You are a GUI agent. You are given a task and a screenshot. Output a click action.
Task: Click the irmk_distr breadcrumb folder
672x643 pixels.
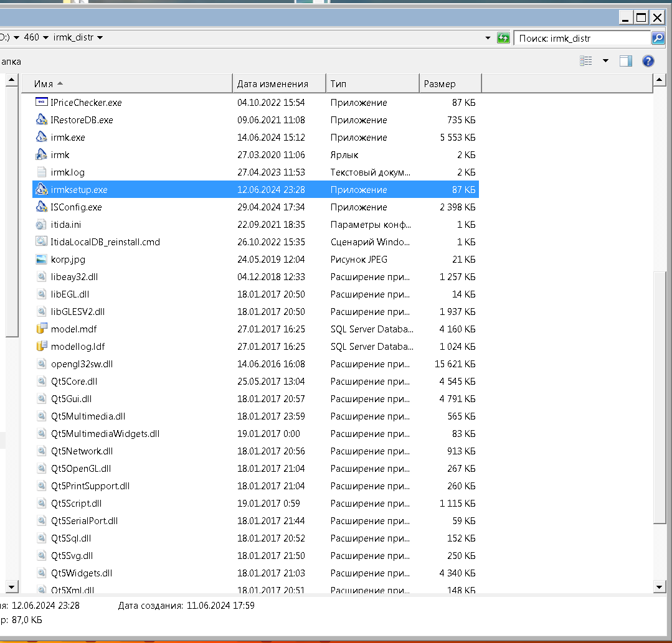click(73, 37)
